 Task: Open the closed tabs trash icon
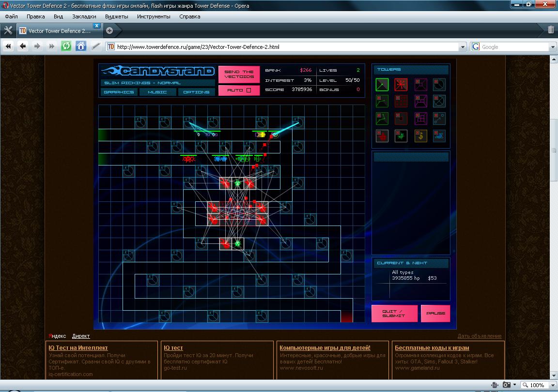tap(551, 30)
